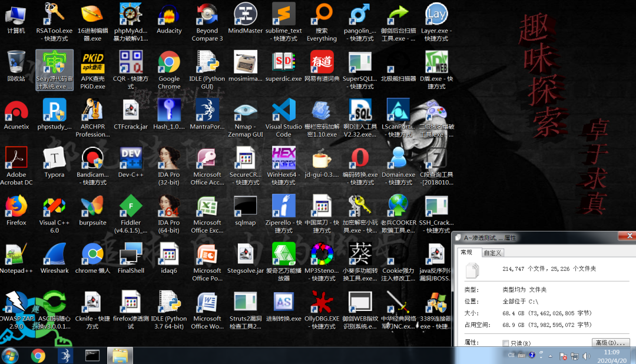Open the 网易有道词典 dictionary icon

tap(322, 67)
